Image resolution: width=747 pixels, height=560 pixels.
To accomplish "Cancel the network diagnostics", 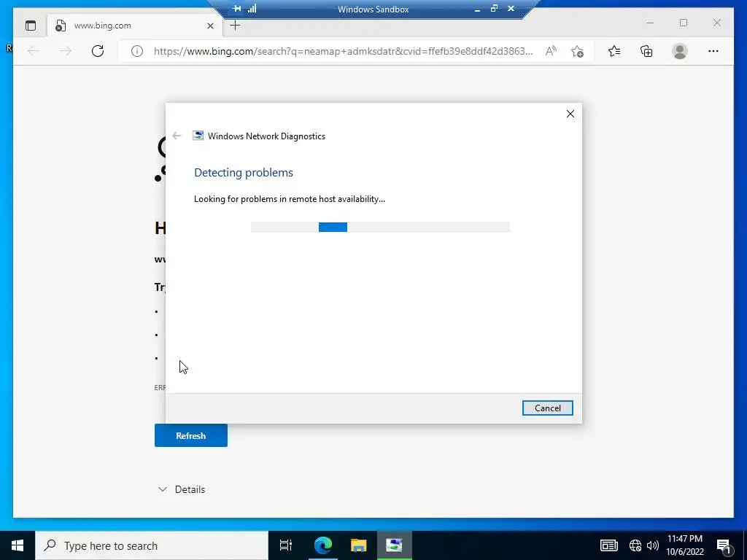I will tap(547, 408).
